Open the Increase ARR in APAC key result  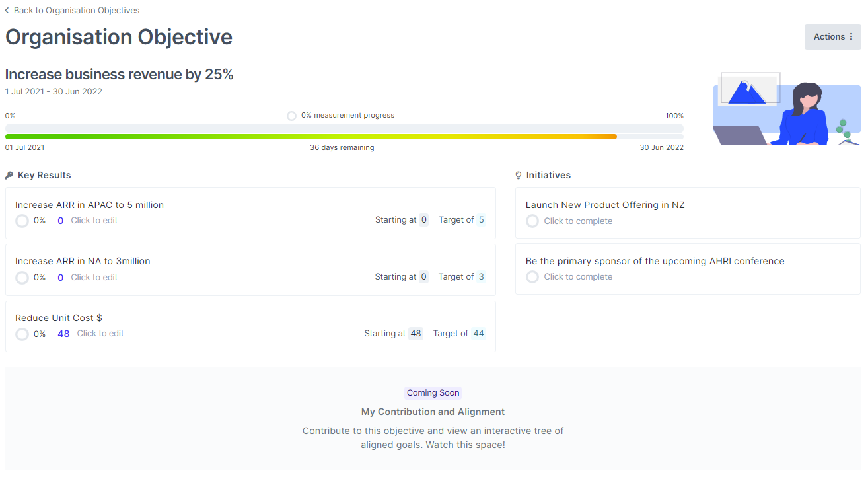click(x=89, y=205)
